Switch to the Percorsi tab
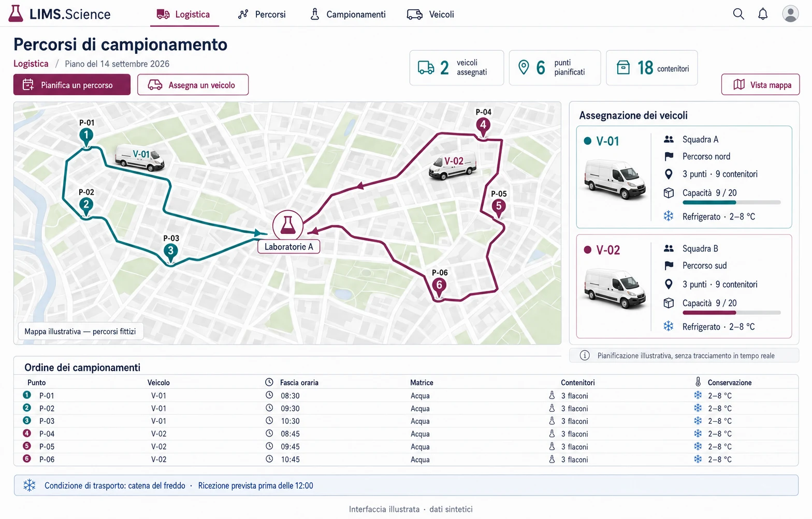This screenshot has height=519, width=812. [x=262, y=14]
